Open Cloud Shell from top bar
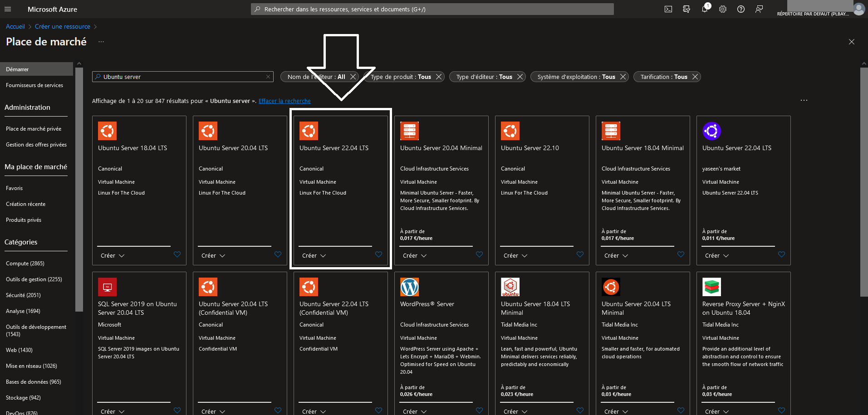Screen dimensions: 868x415 pos(668,9)
